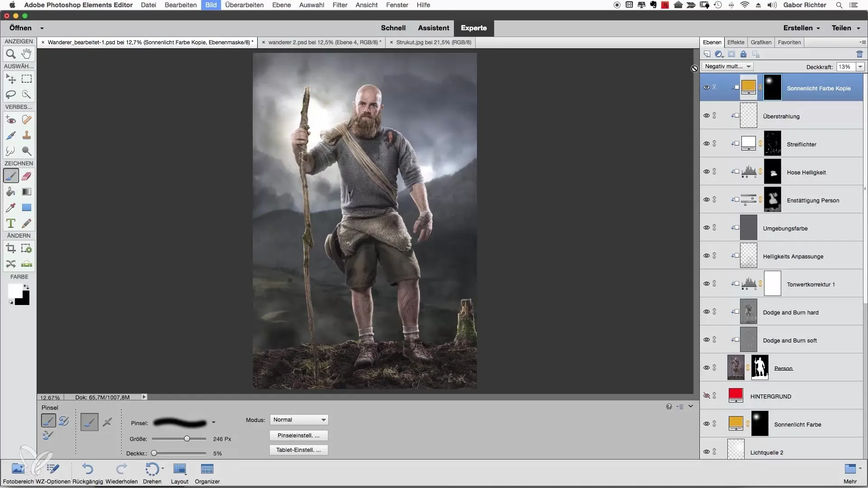Image resolution: width=868 pixels, height=488 pixels.
Task: Hide the Sonnenlicht Farbe Kopie layer
Action: pos(707,87)
